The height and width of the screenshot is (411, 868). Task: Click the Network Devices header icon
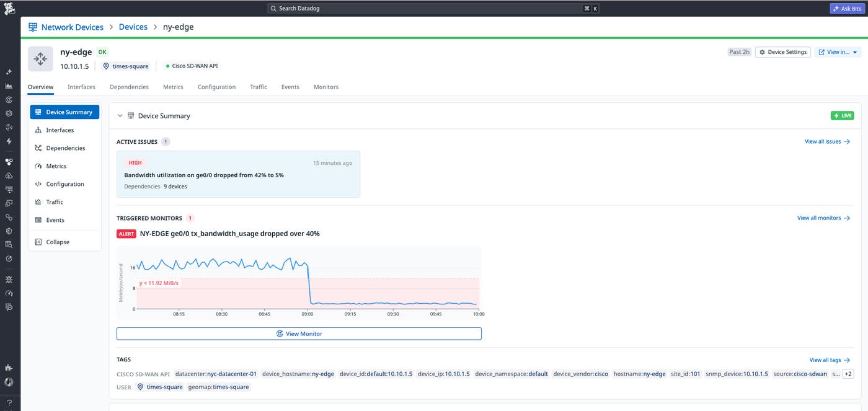(33, 27)
